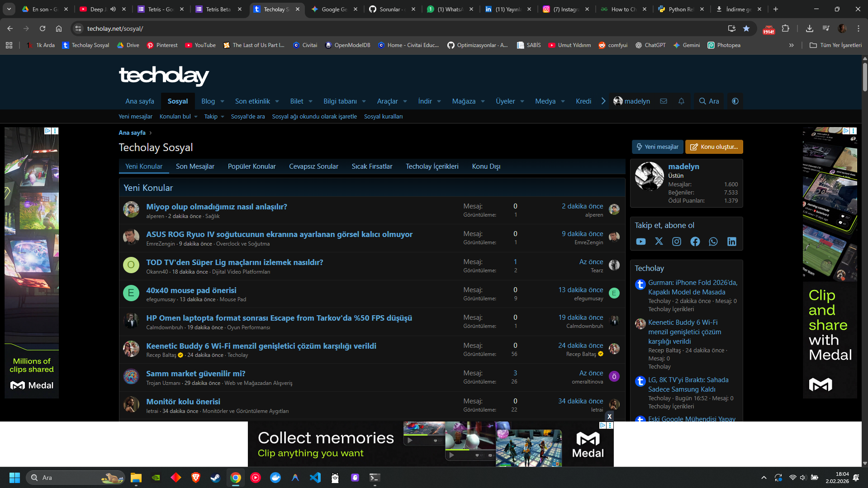The width and height of the screenshot is (868, 488).
Task: Toggle the dark/light theme switcher
Action: (735, 101)
